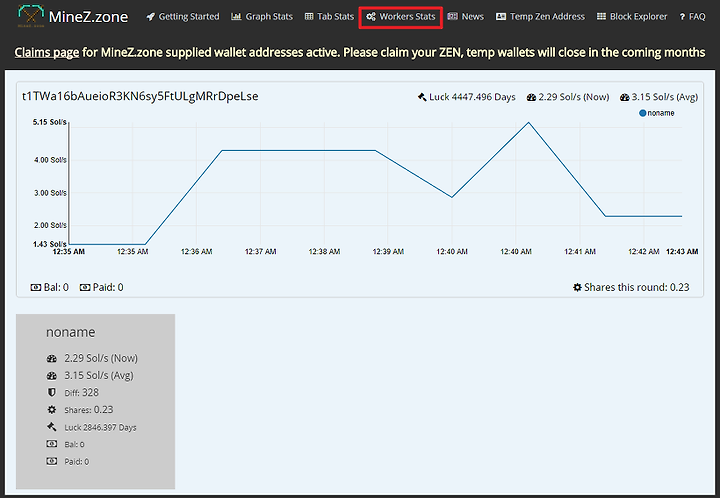This screenshot has width=720, height=498.
Task: Click the peak point on the hashrate line
Action: pyautogui.click(x=529, y=122)
